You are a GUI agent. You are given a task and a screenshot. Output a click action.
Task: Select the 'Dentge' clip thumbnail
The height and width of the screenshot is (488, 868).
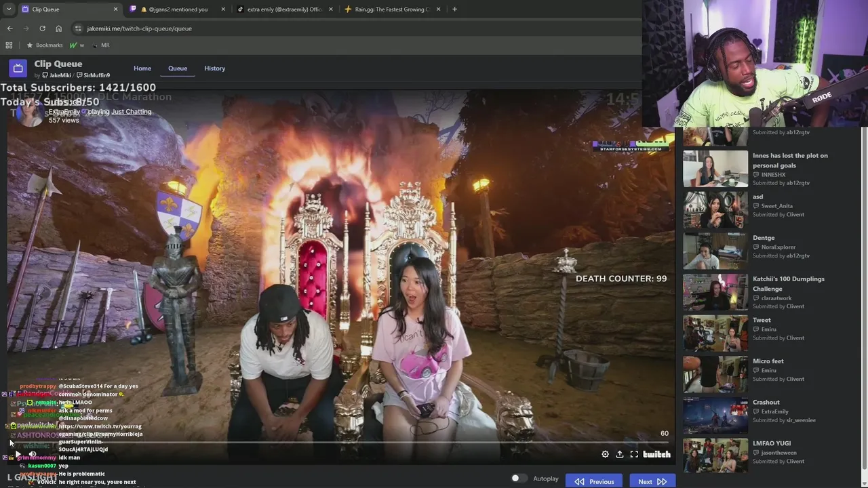click(715, 251)
